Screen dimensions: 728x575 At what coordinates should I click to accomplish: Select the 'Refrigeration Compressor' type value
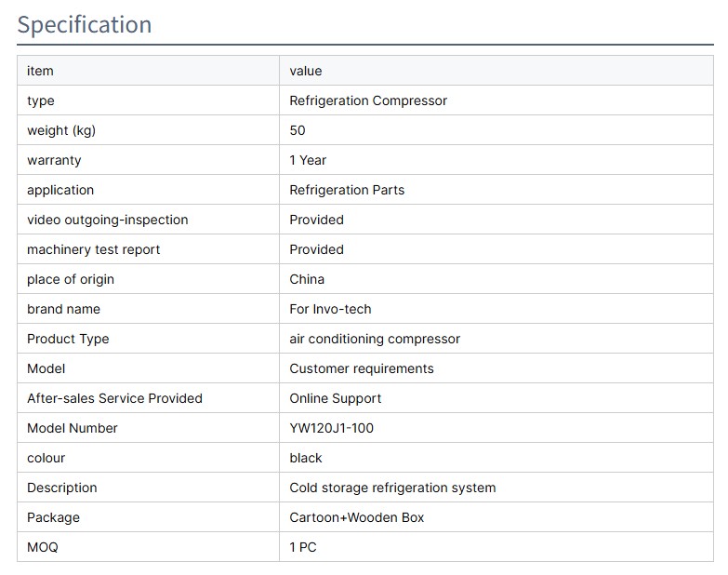[x=368, y=100]
